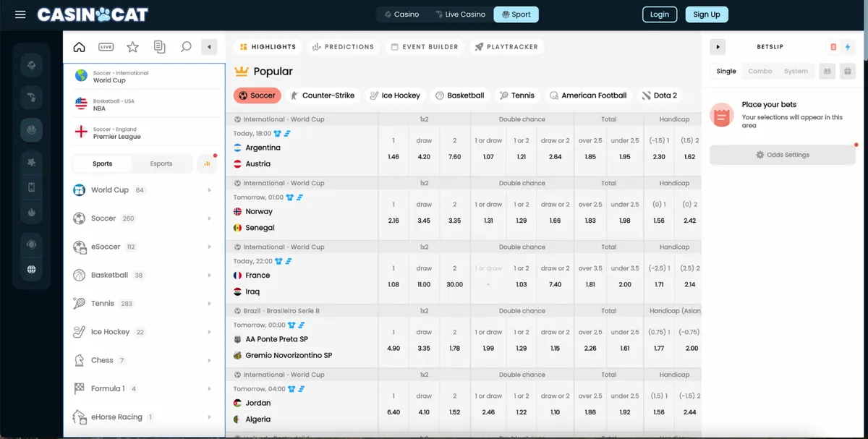
Task: Expand the Formula 1 category
Action: [143, 388]
